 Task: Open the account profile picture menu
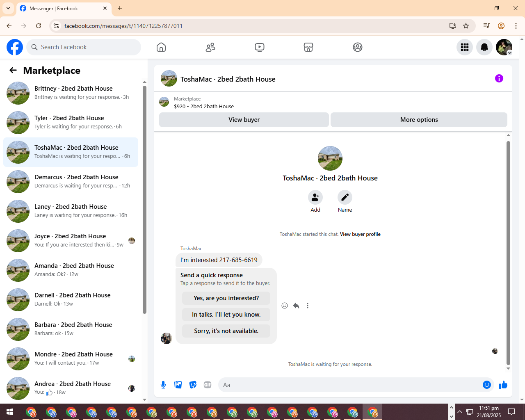click(504, 47)
